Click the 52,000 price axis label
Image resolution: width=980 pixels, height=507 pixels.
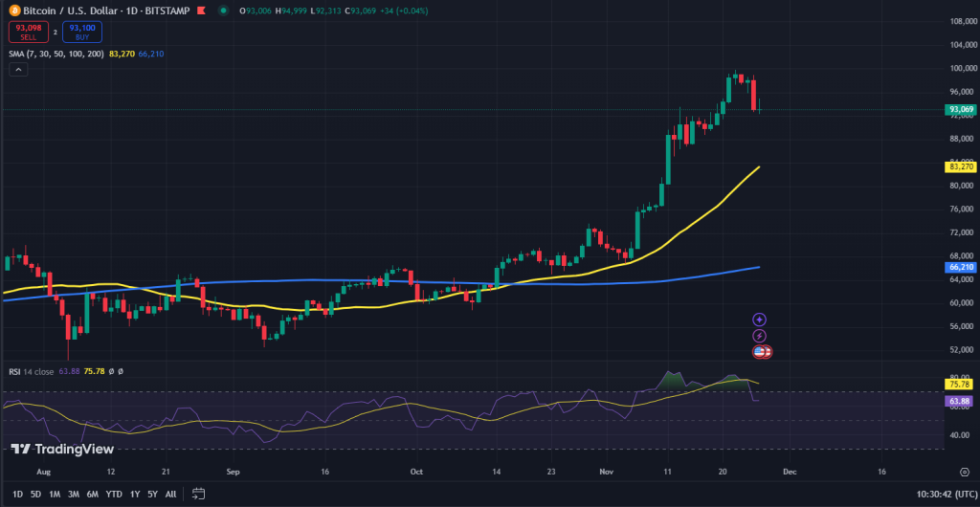coord(961,350)
